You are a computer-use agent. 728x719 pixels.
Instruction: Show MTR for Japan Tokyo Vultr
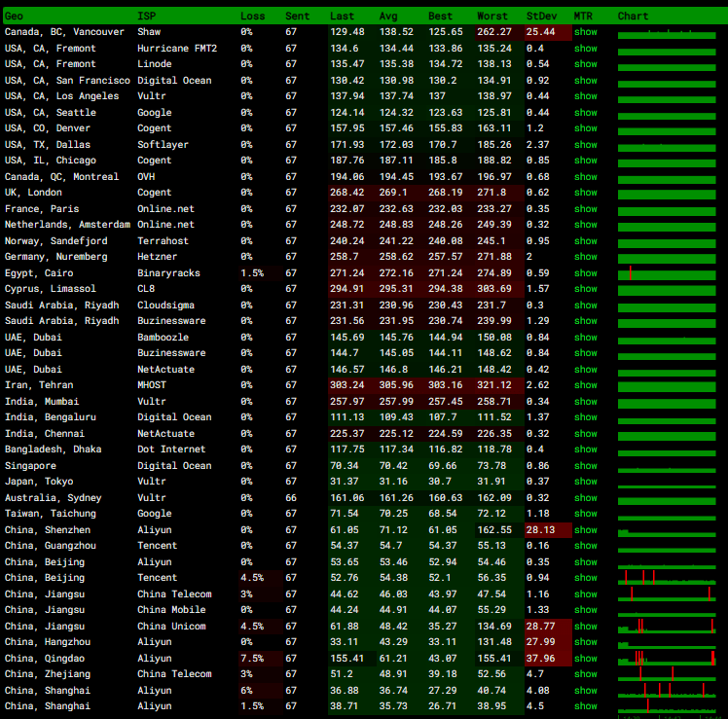pyautogui.click(x=586, y=482)
